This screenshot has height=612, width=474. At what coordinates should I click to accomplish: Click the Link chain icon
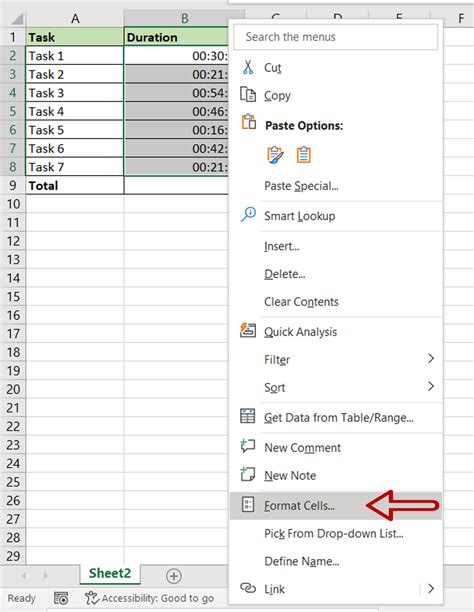(248, 587)
